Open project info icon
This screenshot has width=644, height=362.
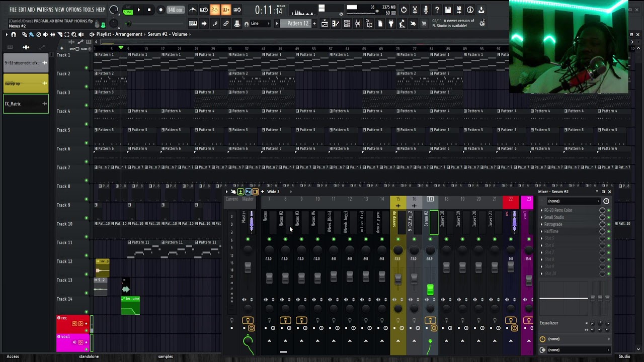click(x=470, y=10)
